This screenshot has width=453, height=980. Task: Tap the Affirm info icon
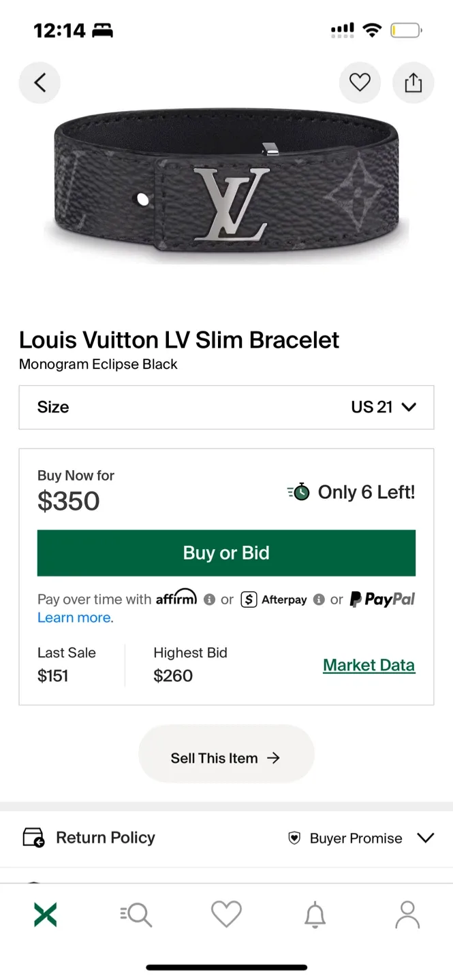210,600
